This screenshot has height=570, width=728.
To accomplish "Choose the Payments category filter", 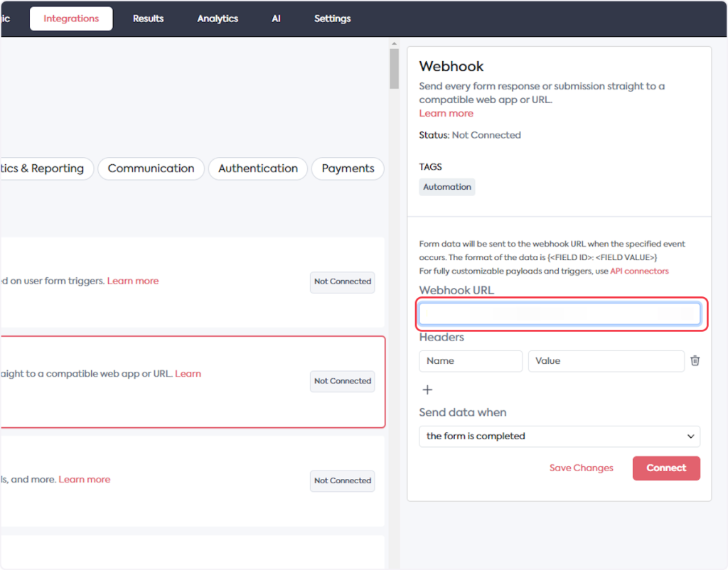I will (348, 168).
